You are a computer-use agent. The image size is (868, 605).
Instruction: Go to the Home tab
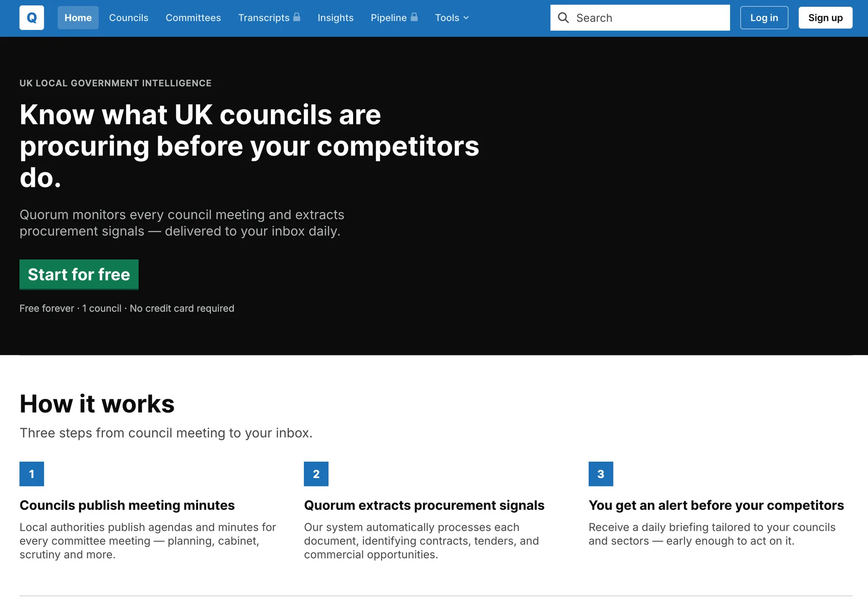(78, 18)
